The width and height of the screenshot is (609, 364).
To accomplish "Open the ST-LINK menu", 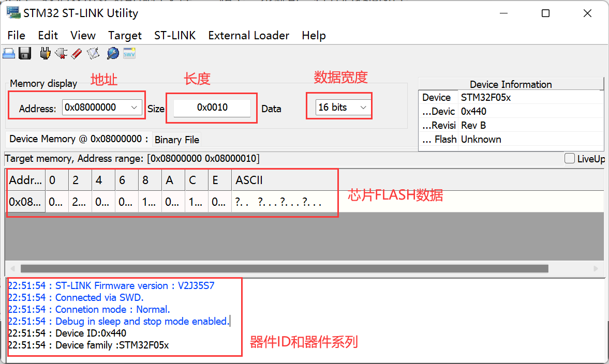I will (x=175, y=36).
